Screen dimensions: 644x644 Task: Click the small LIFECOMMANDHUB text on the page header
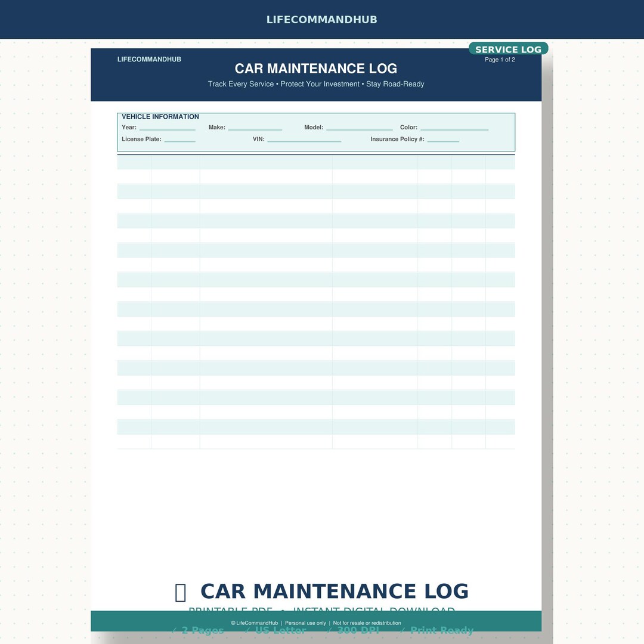click(x=149, y=59)
